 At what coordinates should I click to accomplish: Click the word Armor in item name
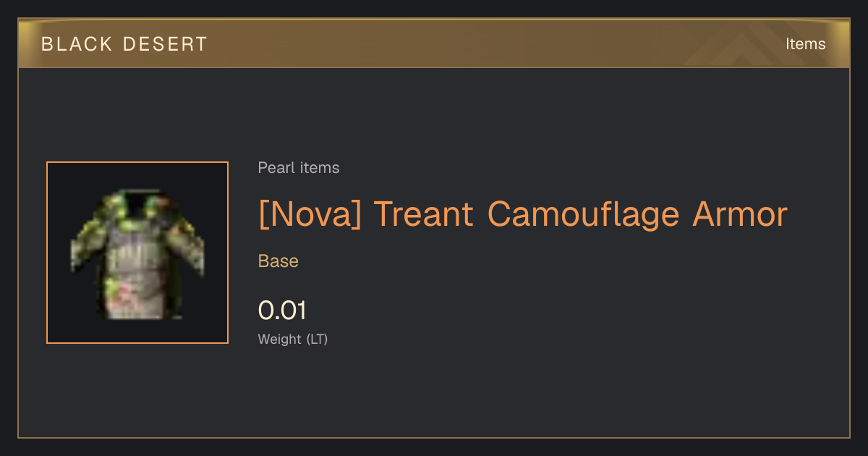pos(740,214)
